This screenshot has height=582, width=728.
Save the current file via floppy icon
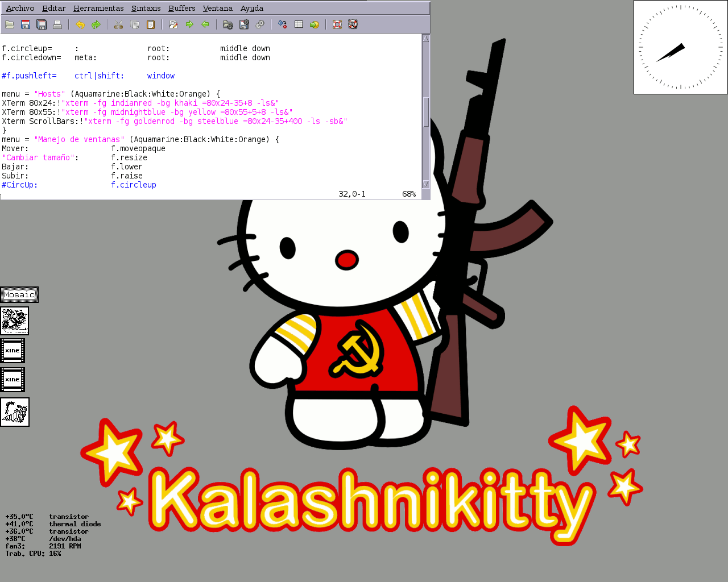pos(26,24)
